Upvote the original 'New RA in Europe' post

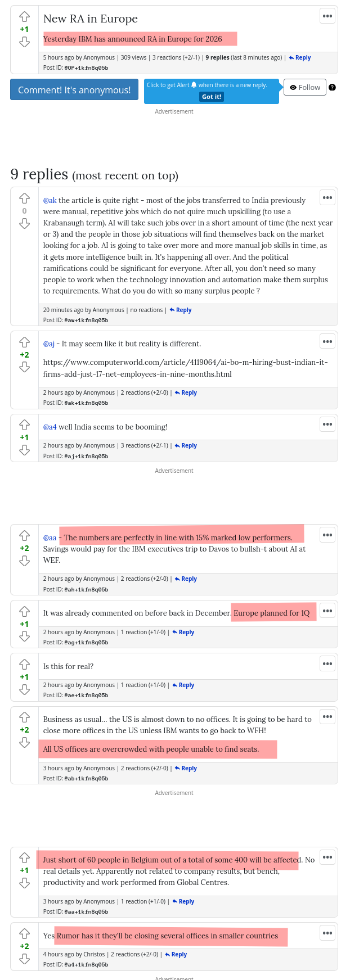pyautogui.click(x=24, y=17)
